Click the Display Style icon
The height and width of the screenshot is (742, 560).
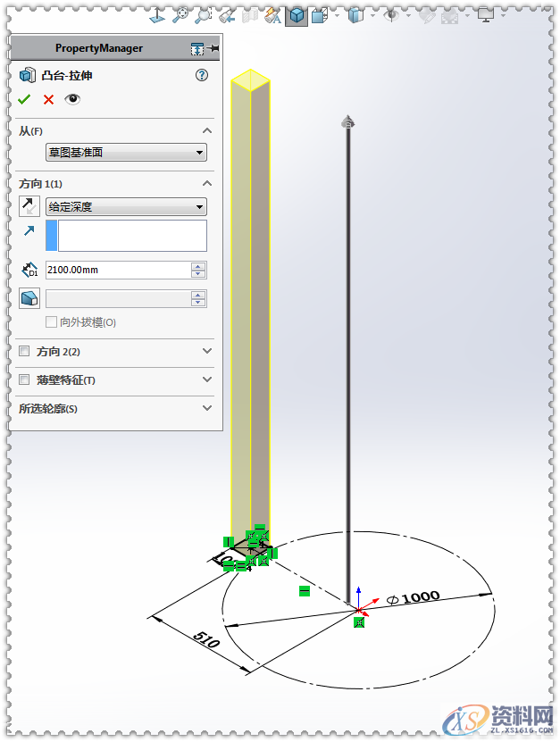pos(355,16)
